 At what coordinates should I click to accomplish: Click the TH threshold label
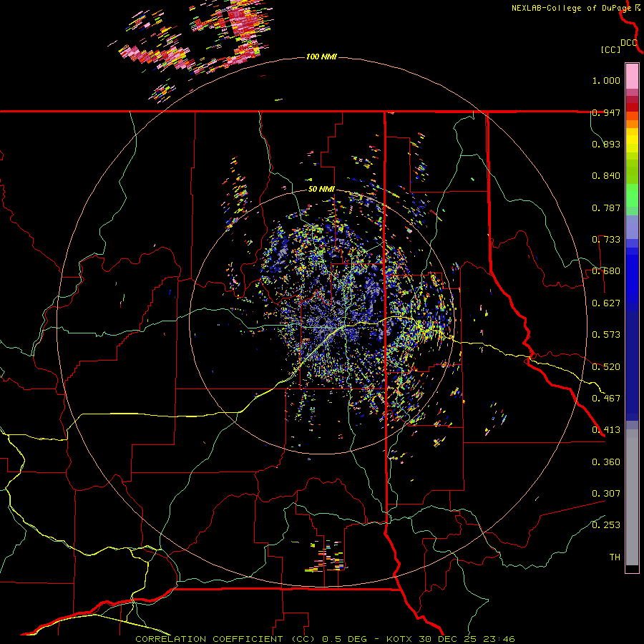[x=615, y=557]
